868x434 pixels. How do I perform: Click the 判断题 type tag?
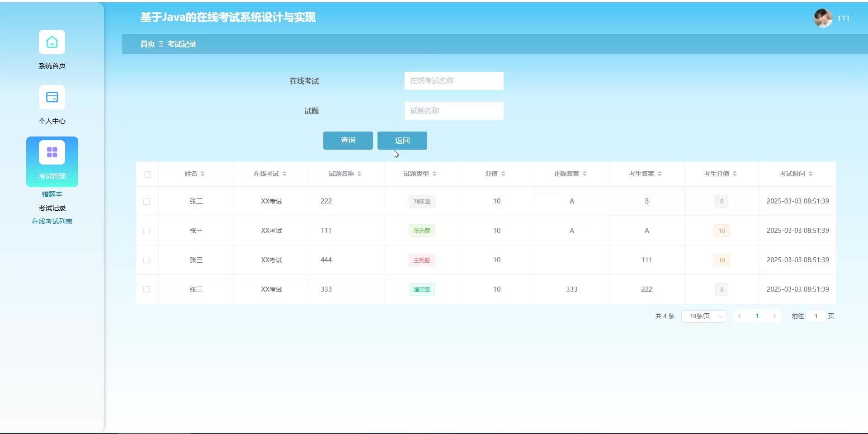(x=422, y=201)
